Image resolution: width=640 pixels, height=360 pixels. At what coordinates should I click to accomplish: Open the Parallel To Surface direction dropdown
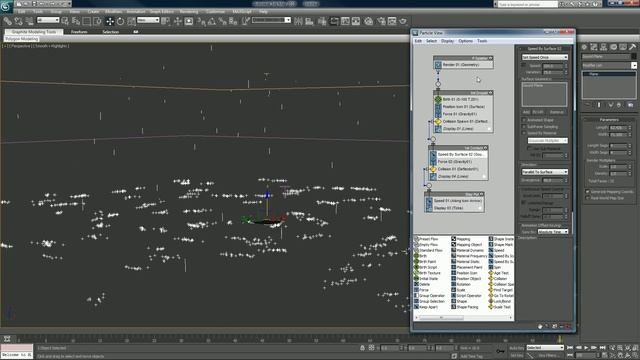click(x=544, y=172)
